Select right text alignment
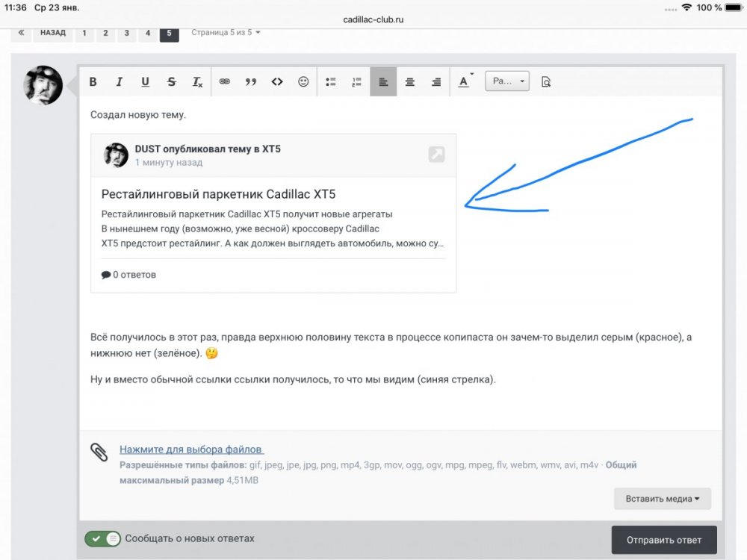This screenshot has width=747, height=560. tap(436, 82)
